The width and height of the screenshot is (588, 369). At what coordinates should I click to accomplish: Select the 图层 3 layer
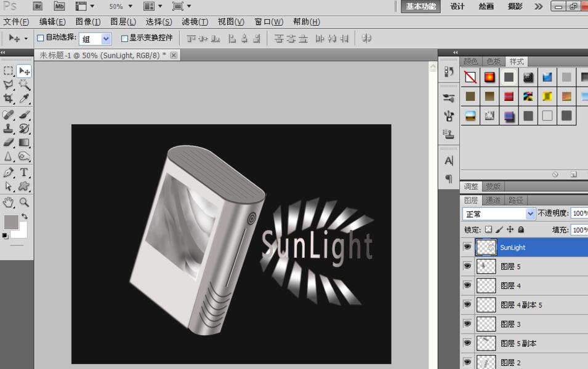click(x=510, y=324)
